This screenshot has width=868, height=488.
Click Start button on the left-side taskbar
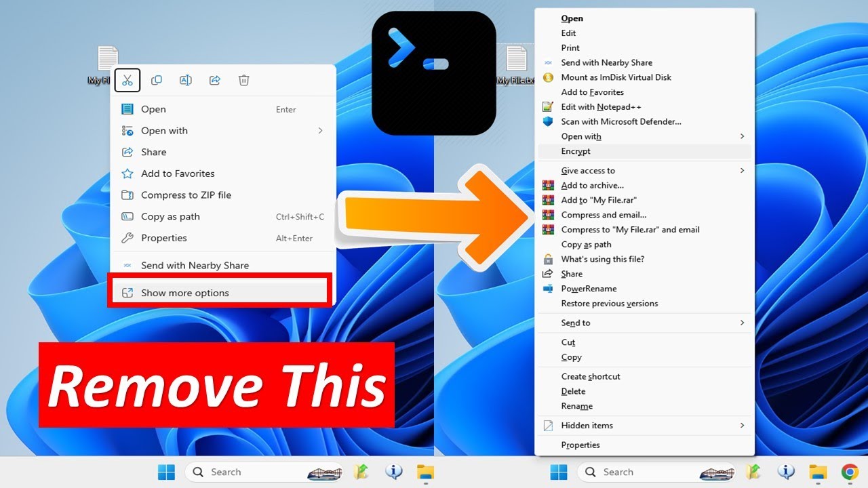[x=166, y=472]
